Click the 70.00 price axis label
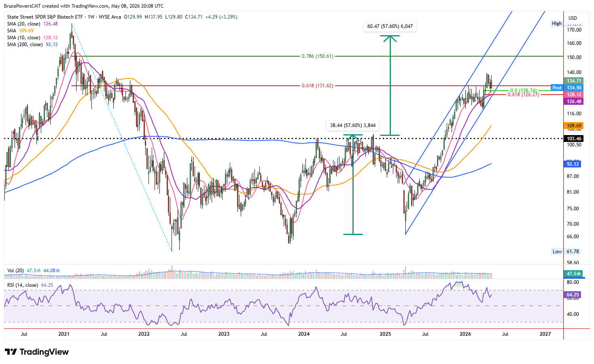The image size is (594, 364). 573,224
